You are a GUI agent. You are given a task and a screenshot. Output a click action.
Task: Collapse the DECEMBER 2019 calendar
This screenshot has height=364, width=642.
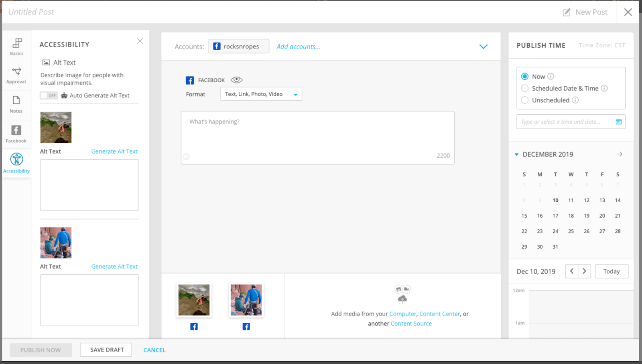[x=516, y=154]
